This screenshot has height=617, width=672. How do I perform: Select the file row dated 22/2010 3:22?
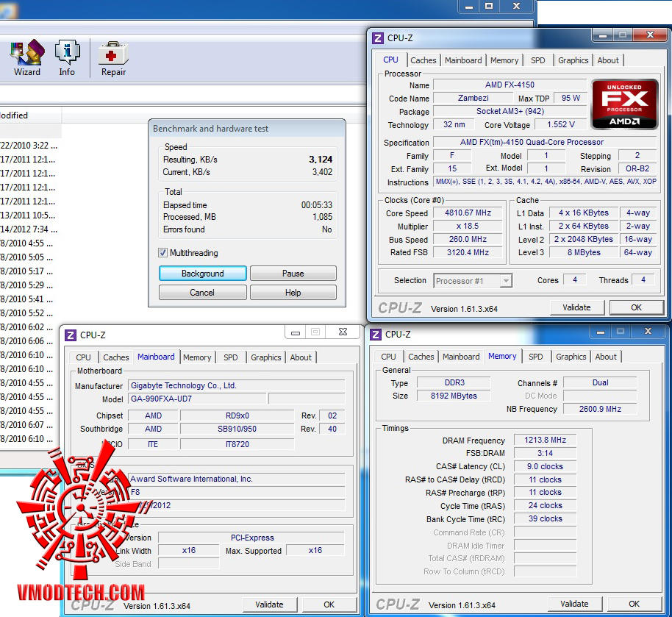point(29,146)
